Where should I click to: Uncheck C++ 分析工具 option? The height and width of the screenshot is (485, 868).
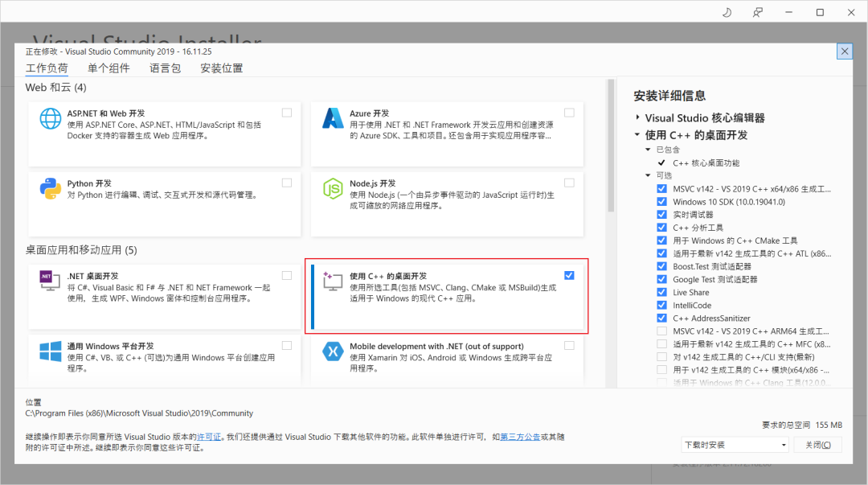point(661,228)
